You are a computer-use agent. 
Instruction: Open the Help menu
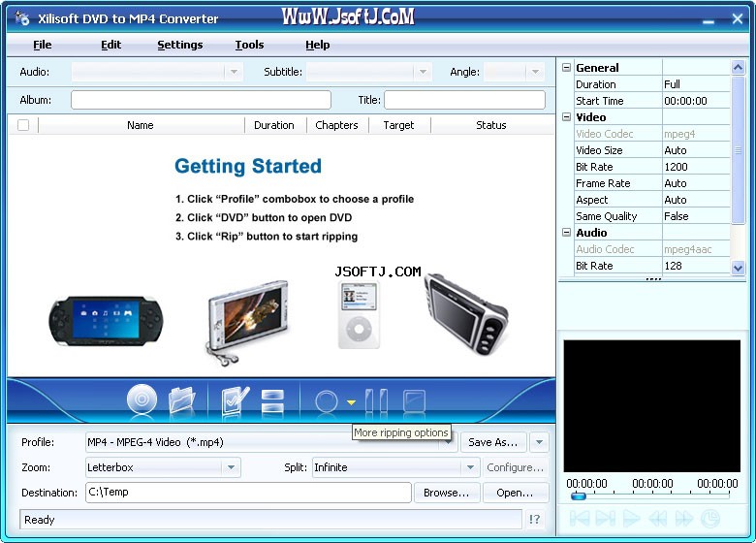click(317, 45)
